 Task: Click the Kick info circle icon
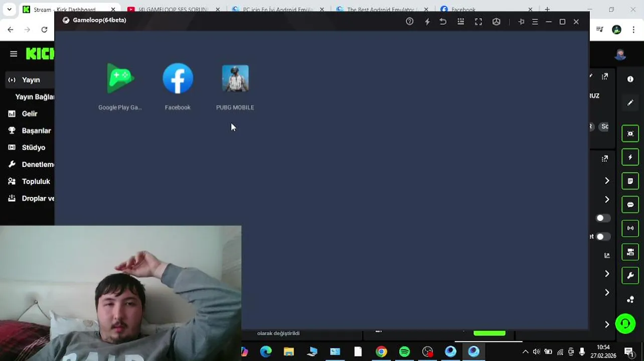click(x=630, y=79)
